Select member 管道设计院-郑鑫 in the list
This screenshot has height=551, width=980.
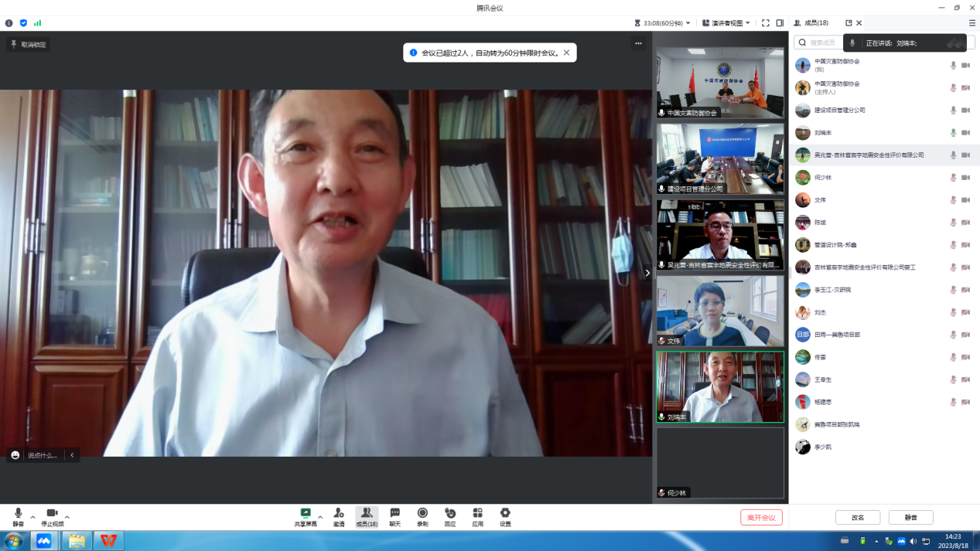[x=883, y=245]
